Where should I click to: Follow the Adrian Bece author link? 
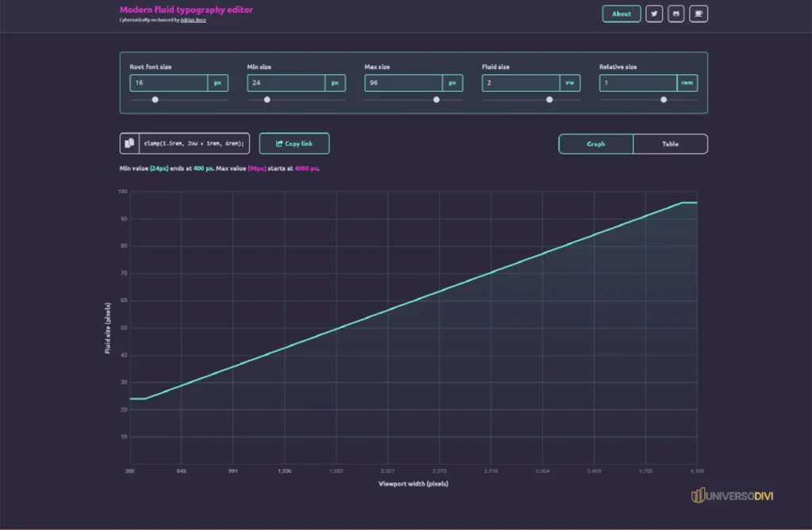(193, 20)
